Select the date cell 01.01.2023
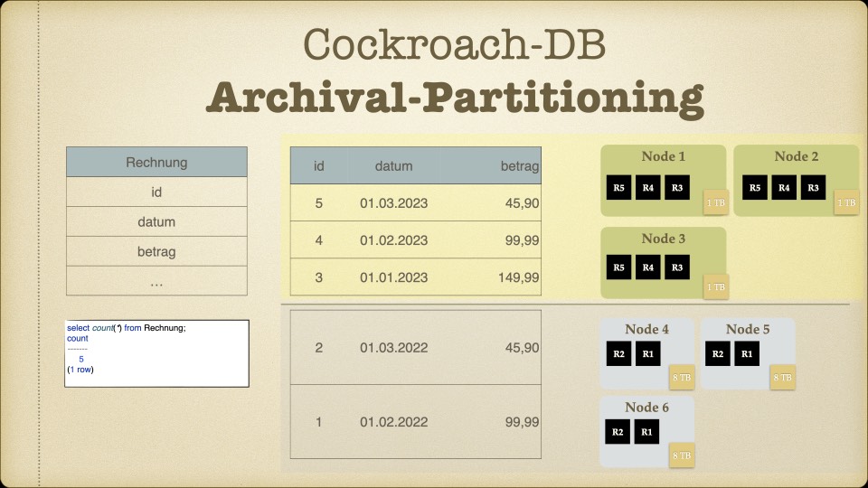This screenshot has height=488, width=868. click(x=393, y=277)
